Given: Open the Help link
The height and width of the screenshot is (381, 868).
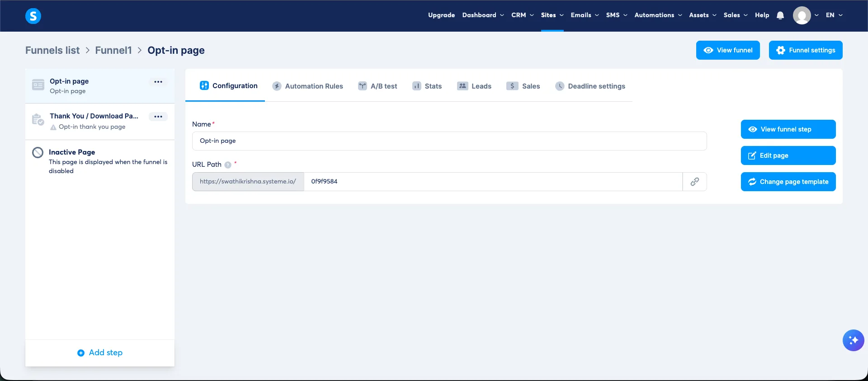Looking at the screenshot, I should (762, 15).
